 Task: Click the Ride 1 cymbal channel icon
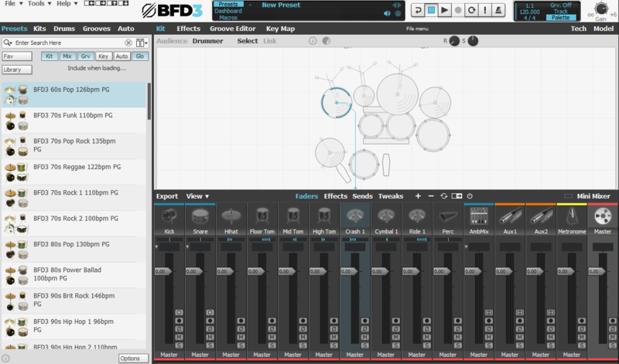click(417, 216)
